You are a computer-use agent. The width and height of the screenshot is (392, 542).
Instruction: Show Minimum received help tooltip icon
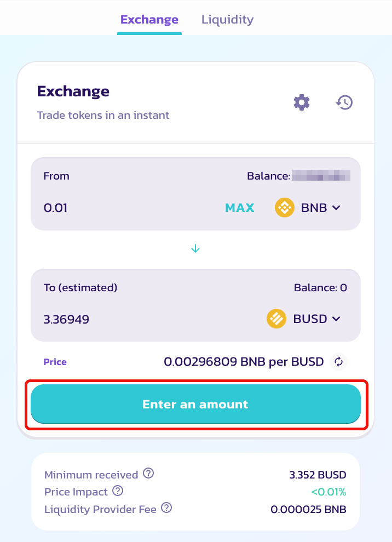point(148,473)
